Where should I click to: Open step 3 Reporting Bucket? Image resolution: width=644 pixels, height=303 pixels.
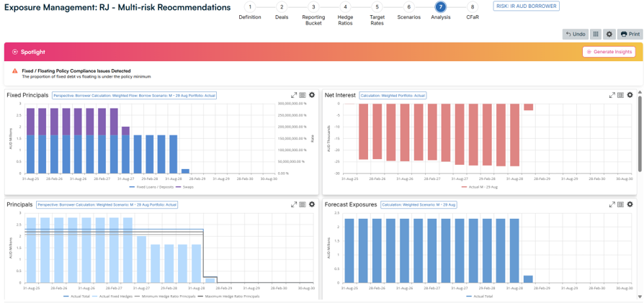[313, 7]
